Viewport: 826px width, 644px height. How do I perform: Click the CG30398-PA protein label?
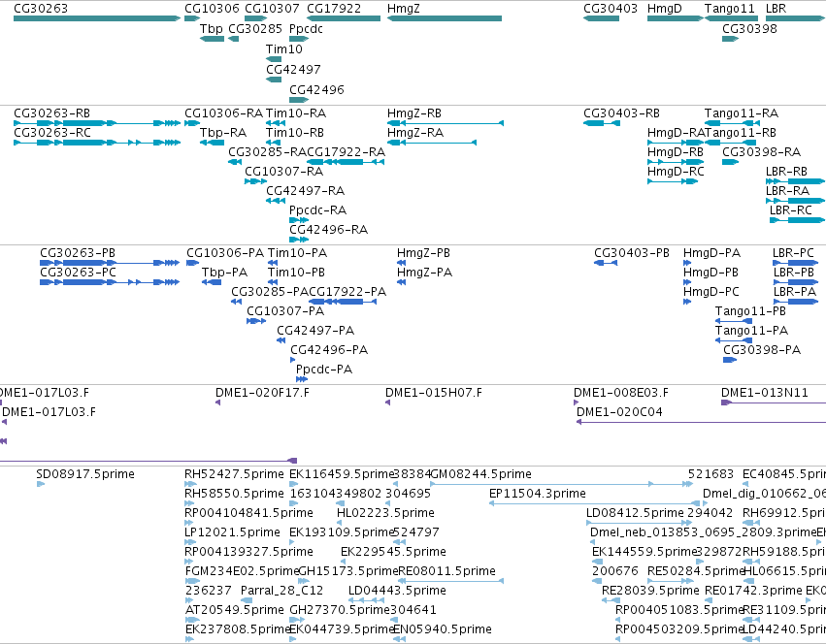[x=762, y=350]
